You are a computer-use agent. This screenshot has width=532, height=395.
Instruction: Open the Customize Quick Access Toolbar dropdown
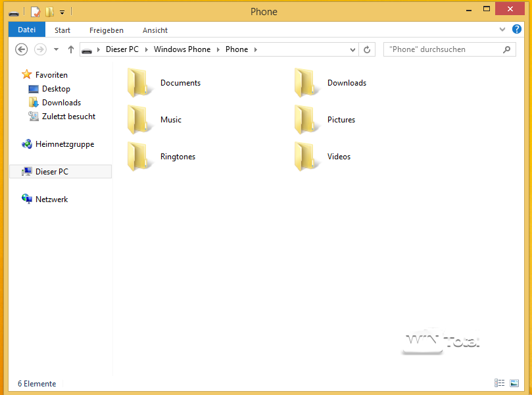click(62, 13)
